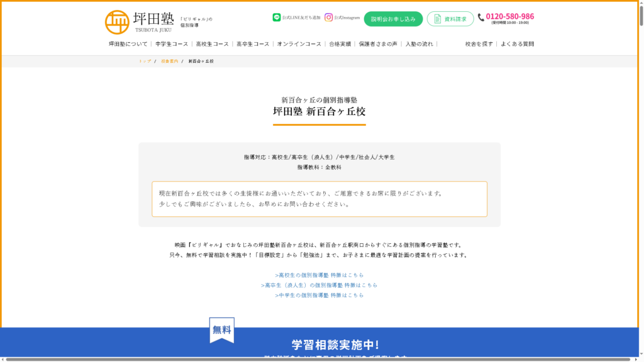Open 高校生の個別指導塾 特徴はこちら link
This screenshot has width=644, height=362.
tap(319, 275)
